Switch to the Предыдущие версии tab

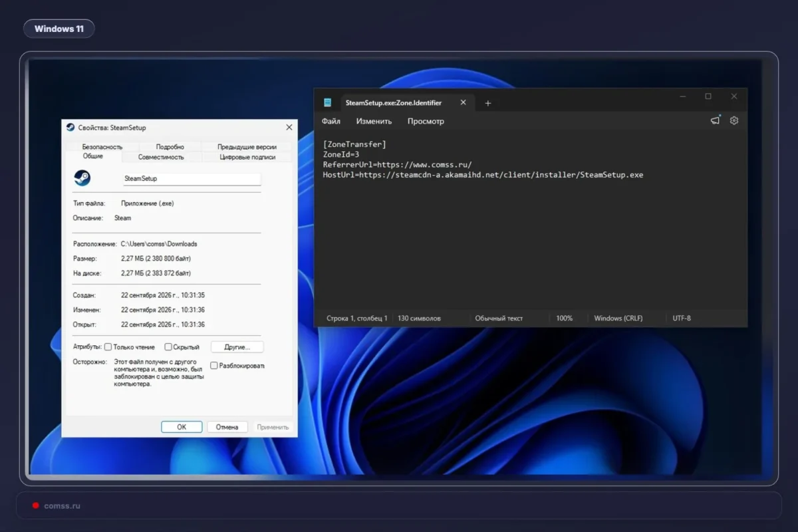point(247,146)
